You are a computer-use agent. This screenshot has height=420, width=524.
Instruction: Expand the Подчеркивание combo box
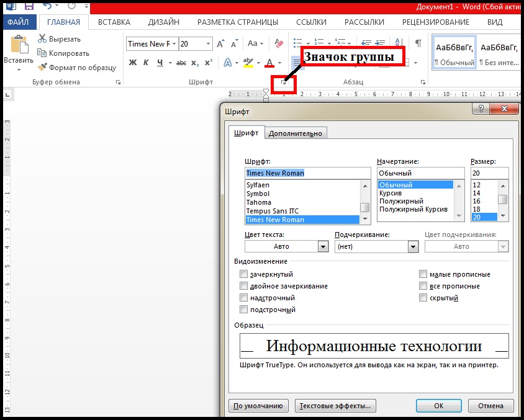[x=413, y=247]
